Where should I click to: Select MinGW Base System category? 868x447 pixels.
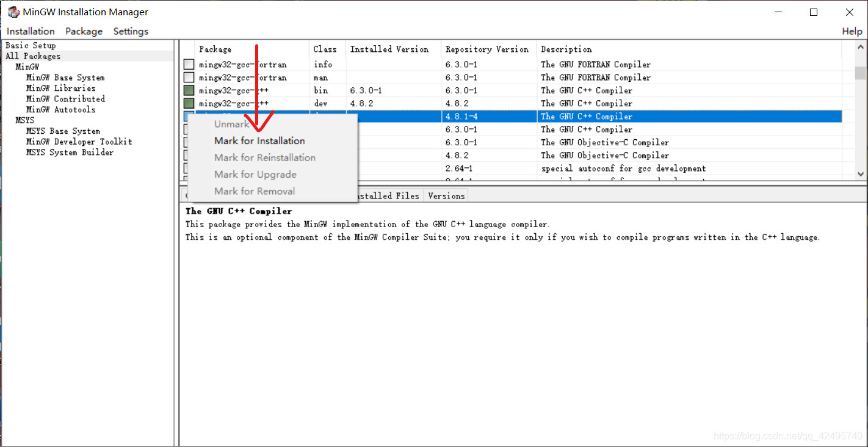tap(65, 78)
